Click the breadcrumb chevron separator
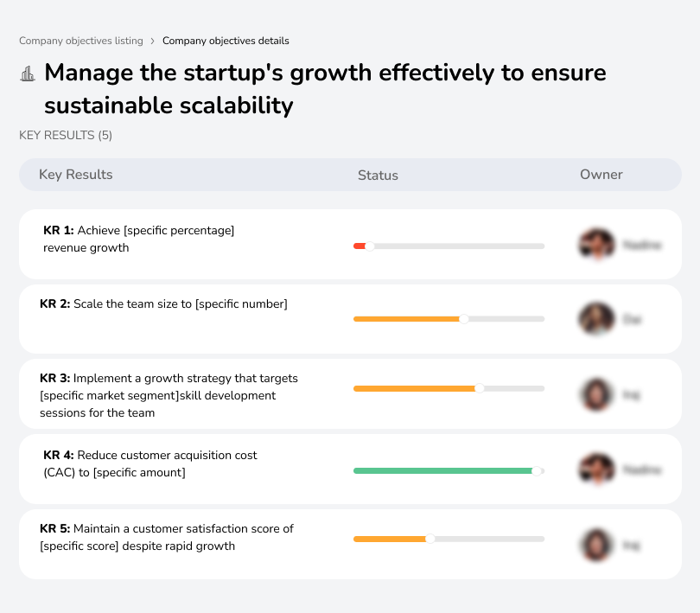Screen dimensions: 700x613 tap(153, 41)
